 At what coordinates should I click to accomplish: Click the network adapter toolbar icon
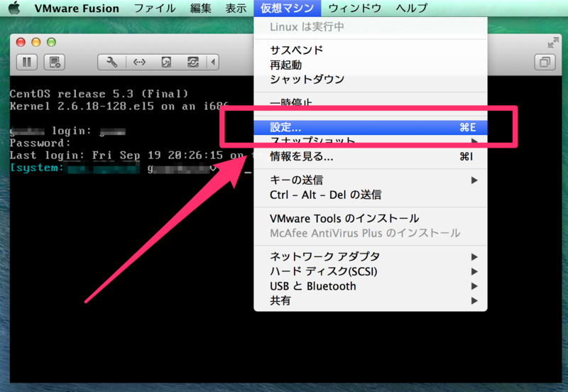coord(139,62)
